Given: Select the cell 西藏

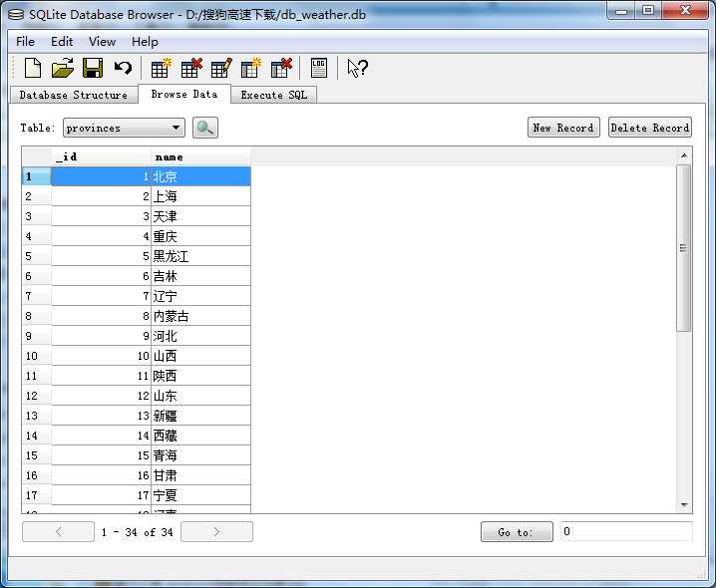Looking at the screenshot, I should pyautogui.click(x=200, y=436).
